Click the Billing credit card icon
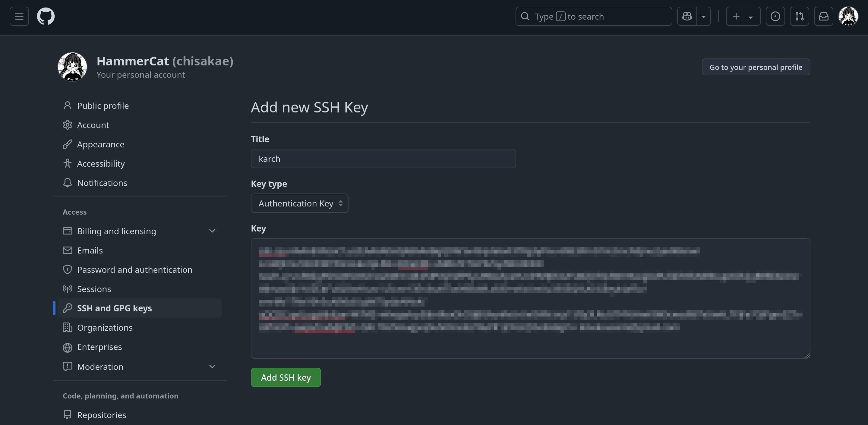 coord(68,231)
